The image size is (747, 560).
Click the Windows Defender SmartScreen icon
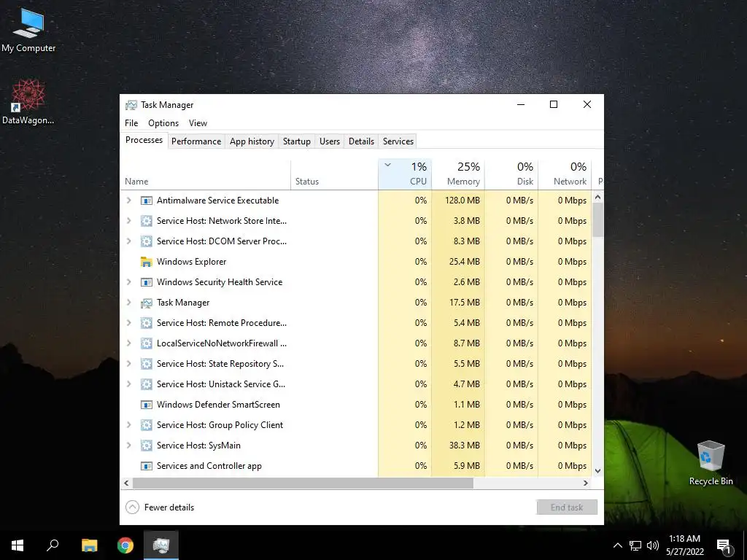(146, 405)
